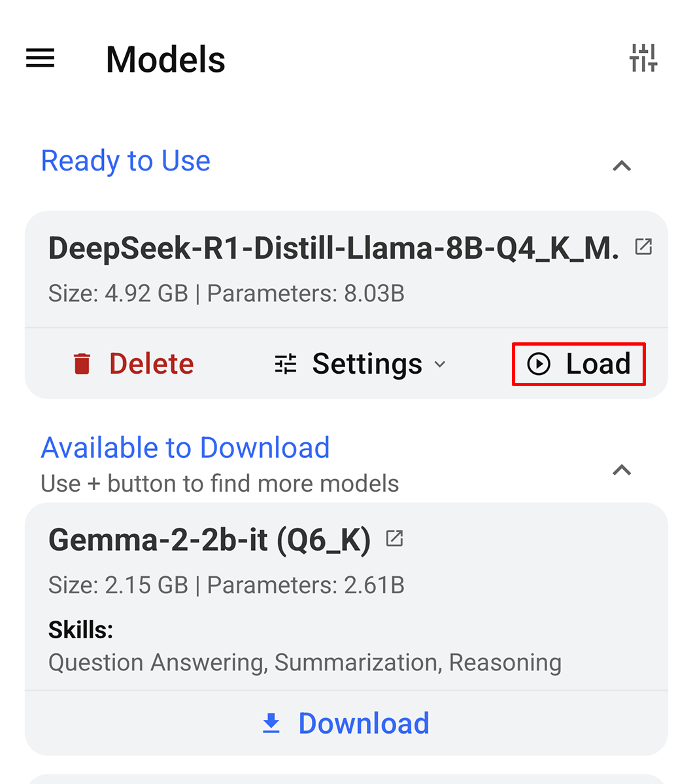
Task: Load the DeepSeek-R1 model
Action: (579, 364)
